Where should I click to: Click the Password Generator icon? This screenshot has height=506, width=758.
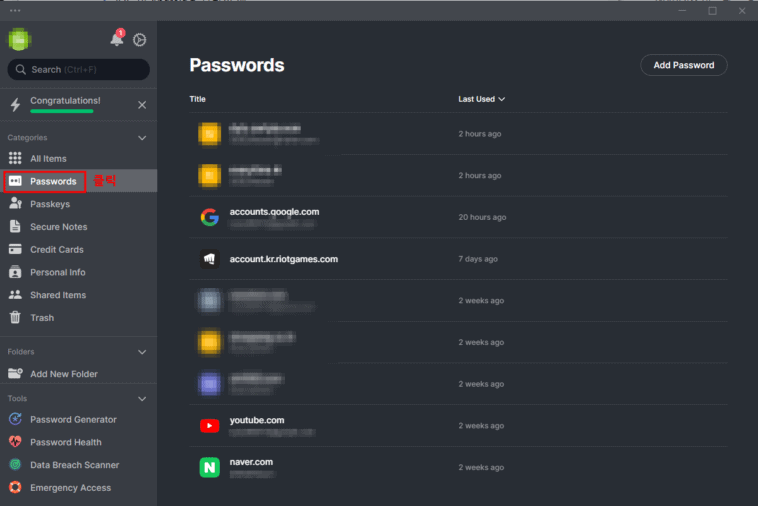pos(15,420)
